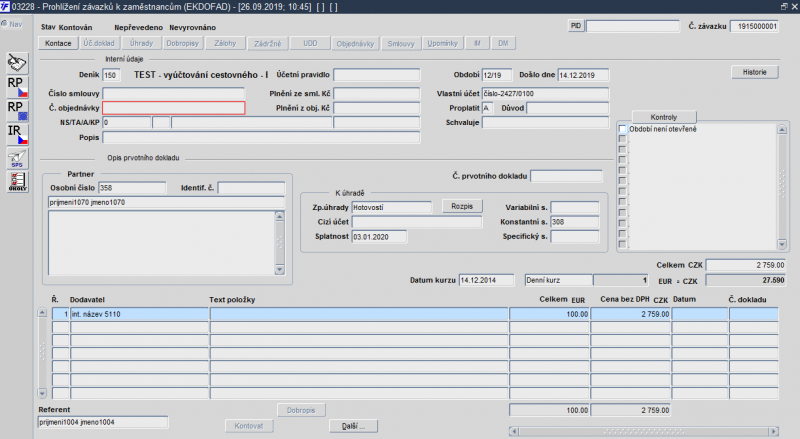Screen dimensions: 800x439
Task: Click the down arrow of partner address scrollbar
Action: pyautogui.click(x=280, y=270)
